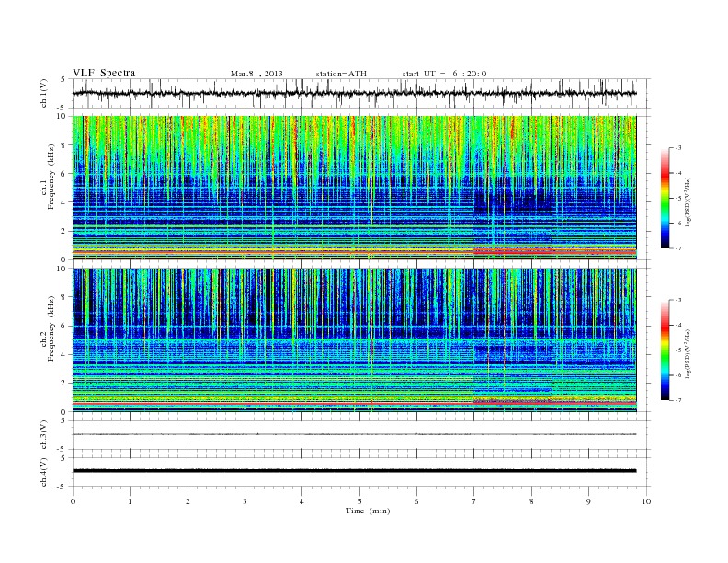Click time axis tick label '8'
Viewport: 728px width, 563px height.
[531, 501]
